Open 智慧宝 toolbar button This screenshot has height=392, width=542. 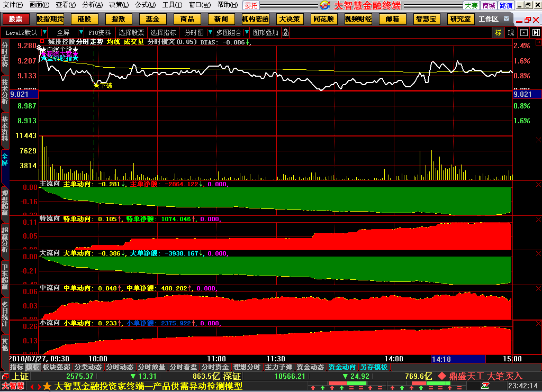[x=427, y=19]
